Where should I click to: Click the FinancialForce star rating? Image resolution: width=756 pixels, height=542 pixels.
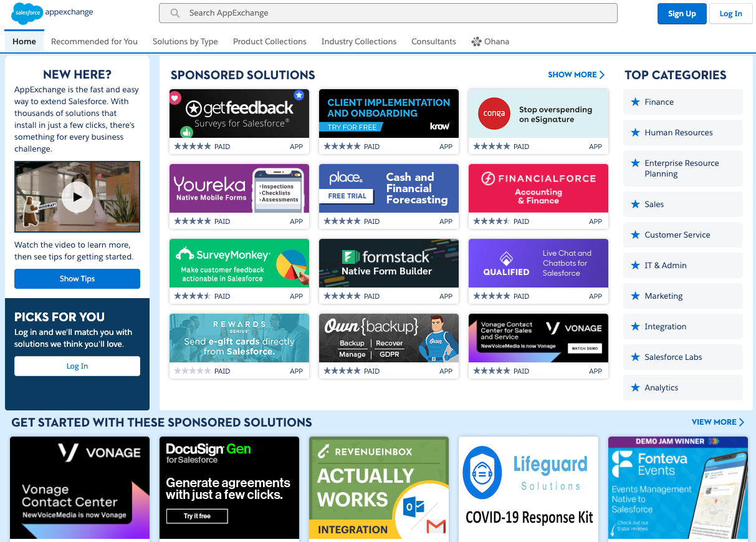[492, 221]
